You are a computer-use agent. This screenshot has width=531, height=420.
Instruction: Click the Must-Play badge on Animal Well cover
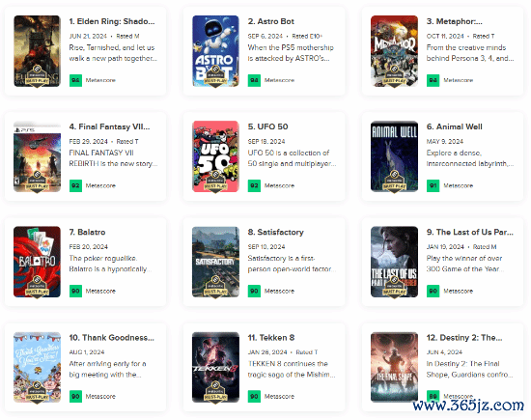[394, 182]
